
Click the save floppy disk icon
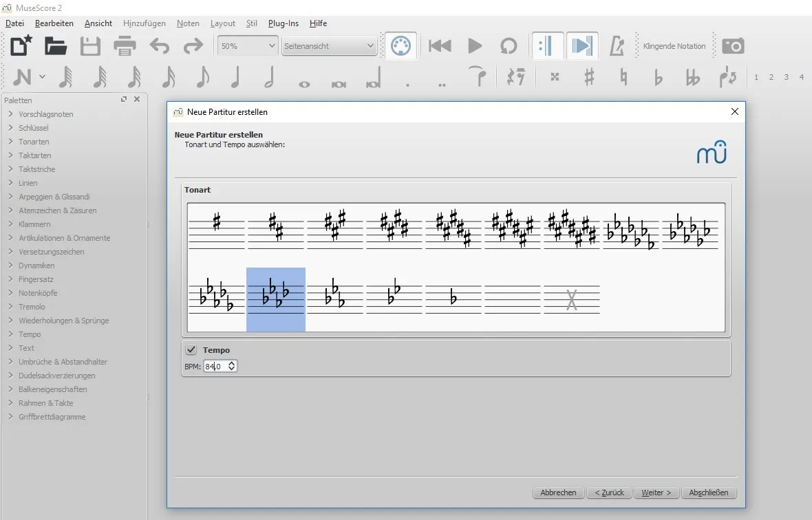[x=90, y=46]
